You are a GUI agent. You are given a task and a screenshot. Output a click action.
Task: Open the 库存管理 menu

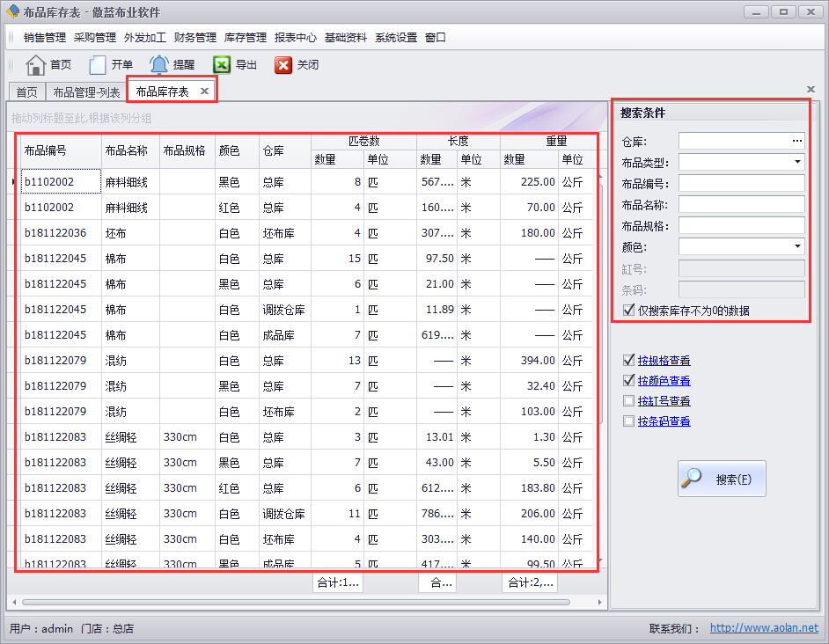(246, 37)
